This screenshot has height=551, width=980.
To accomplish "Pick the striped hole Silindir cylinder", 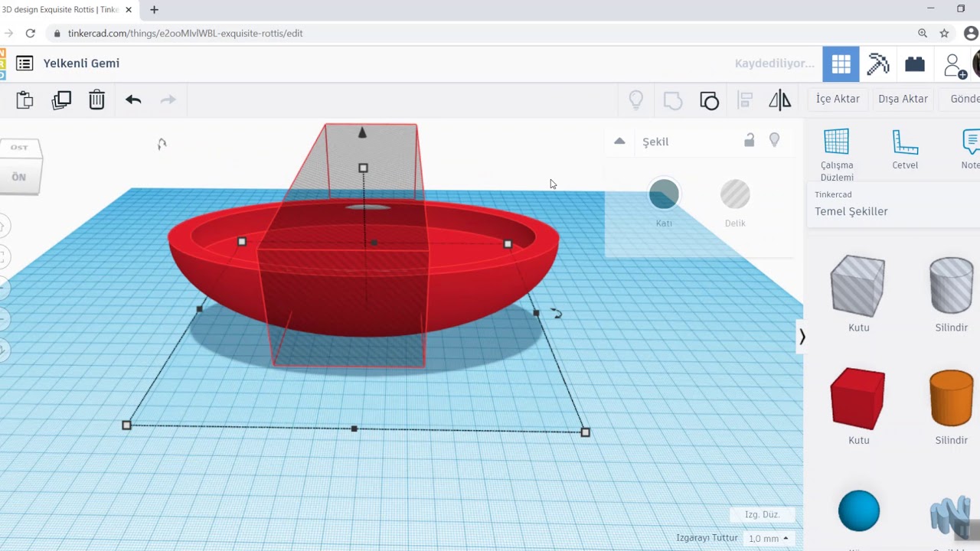I will 952,285.
